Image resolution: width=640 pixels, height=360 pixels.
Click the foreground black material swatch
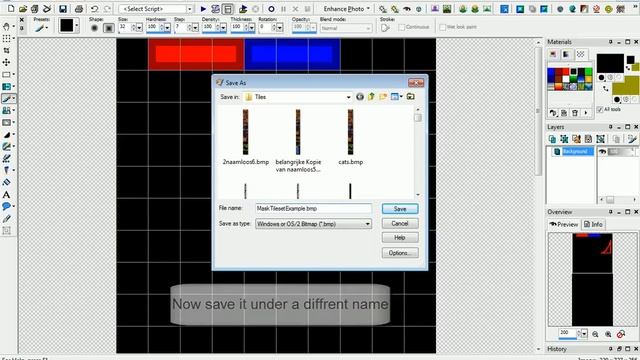tap(610, 63)
